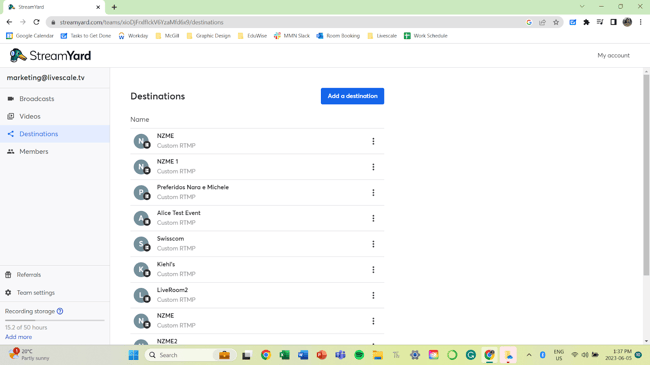Open options menu for first NZME destination

pyautogui.click(x=373, y=141)
